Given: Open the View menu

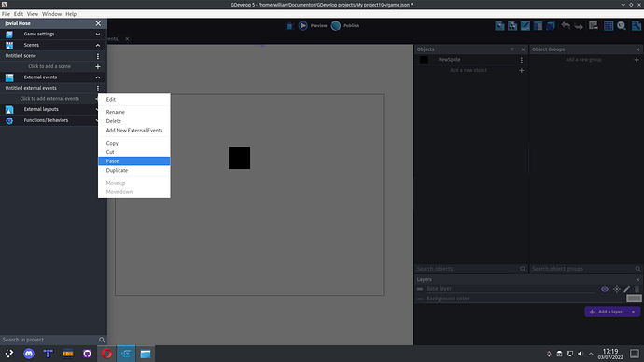Looking at the screenshot, I should 33,14.
